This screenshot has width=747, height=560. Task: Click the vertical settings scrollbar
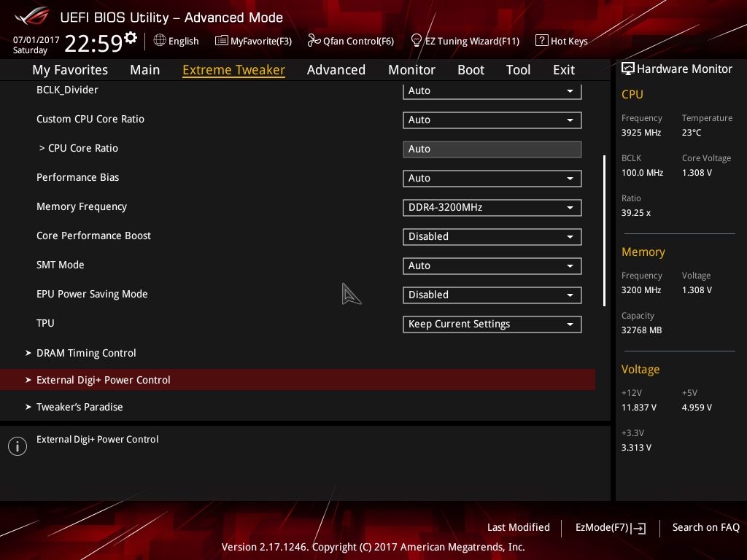pos(604,230)
